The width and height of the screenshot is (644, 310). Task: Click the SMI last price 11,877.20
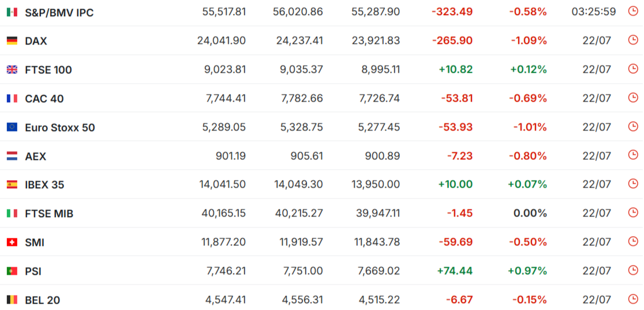tap(224, 242)
